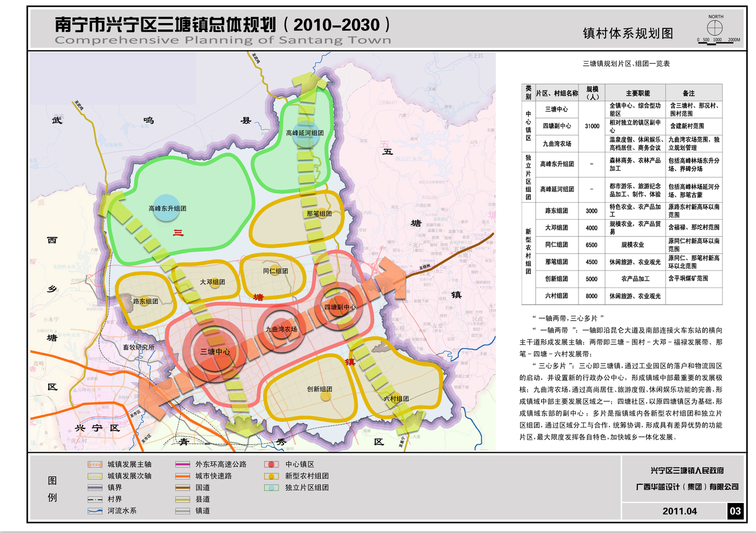Click the 创新组团 label on the map
This screenshot has width=756, height=533.
319,389
